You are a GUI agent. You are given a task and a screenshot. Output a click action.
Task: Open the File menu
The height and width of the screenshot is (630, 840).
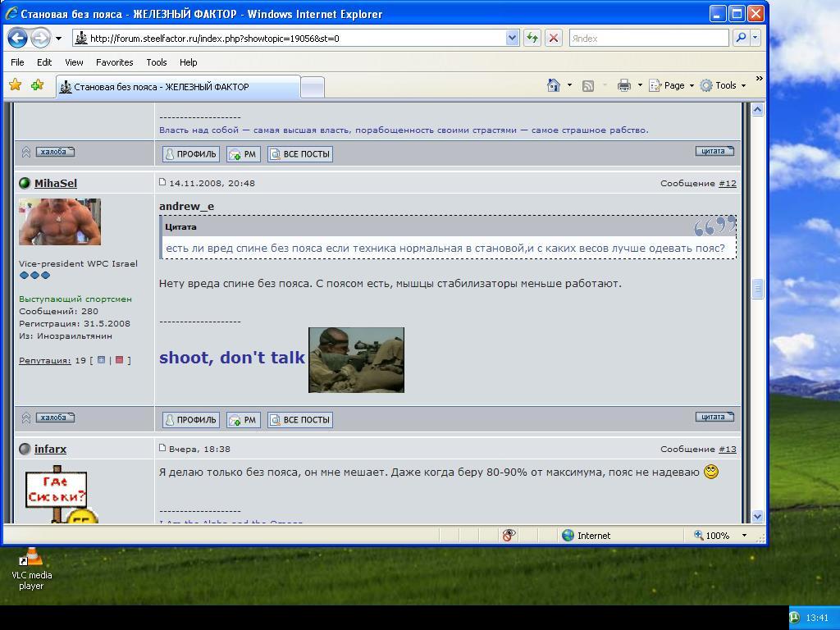click(17, 62)
